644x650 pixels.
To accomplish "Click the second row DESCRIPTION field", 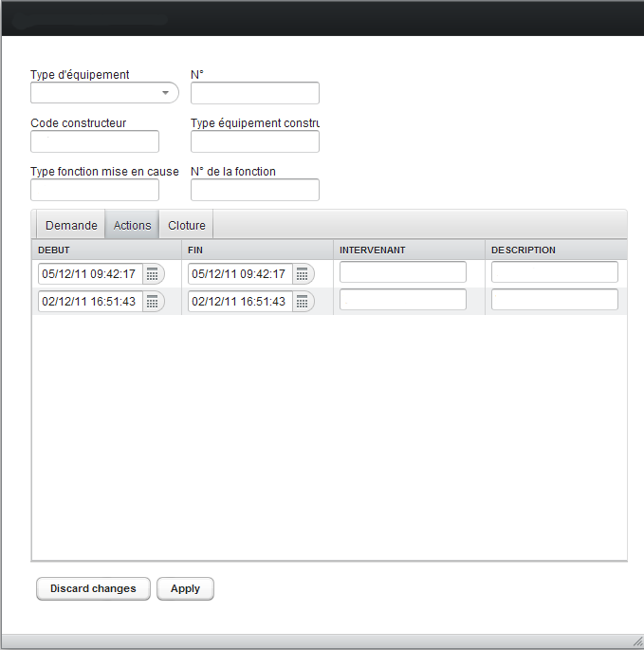I will tap(555, 300).
